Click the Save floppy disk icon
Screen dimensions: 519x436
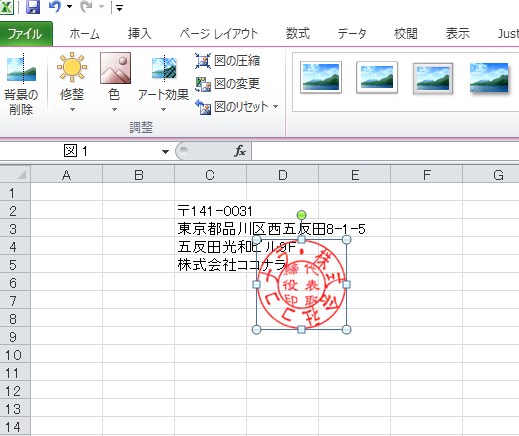point(32,6)
